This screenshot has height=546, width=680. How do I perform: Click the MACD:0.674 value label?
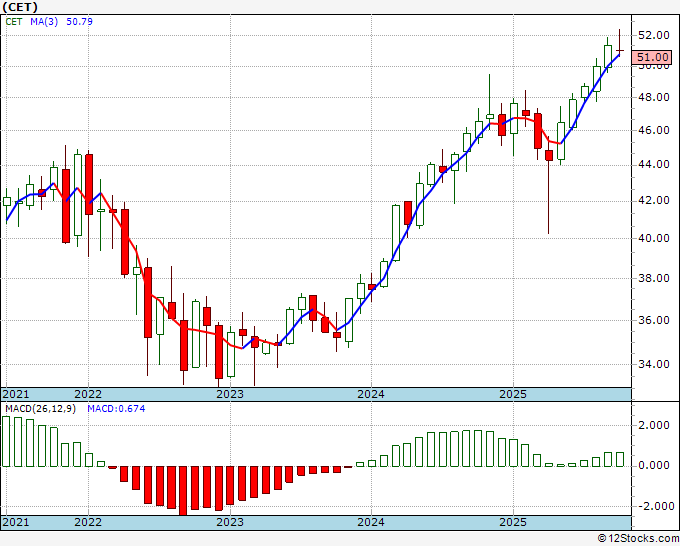pyautogui.click(x=116, y=409)
